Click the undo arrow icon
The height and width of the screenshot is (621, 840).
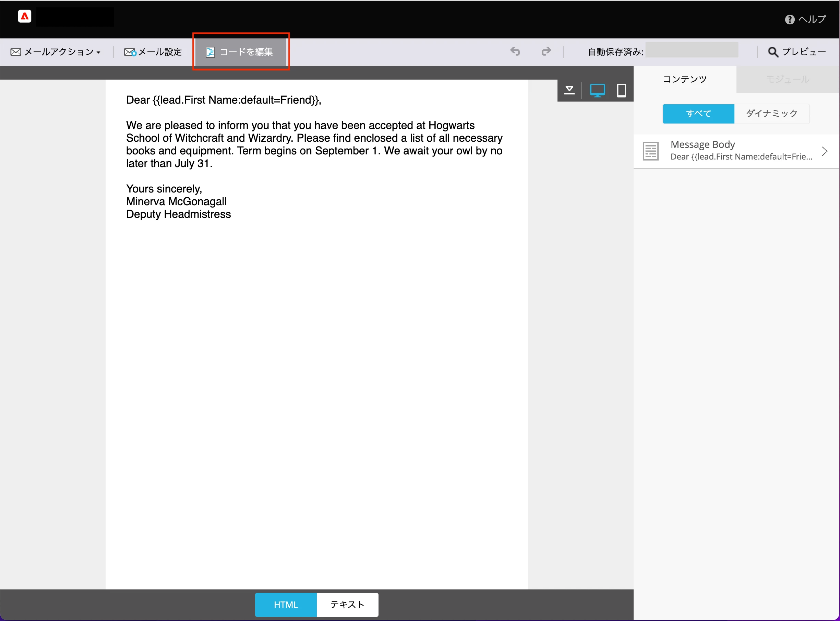pos(515,51)
